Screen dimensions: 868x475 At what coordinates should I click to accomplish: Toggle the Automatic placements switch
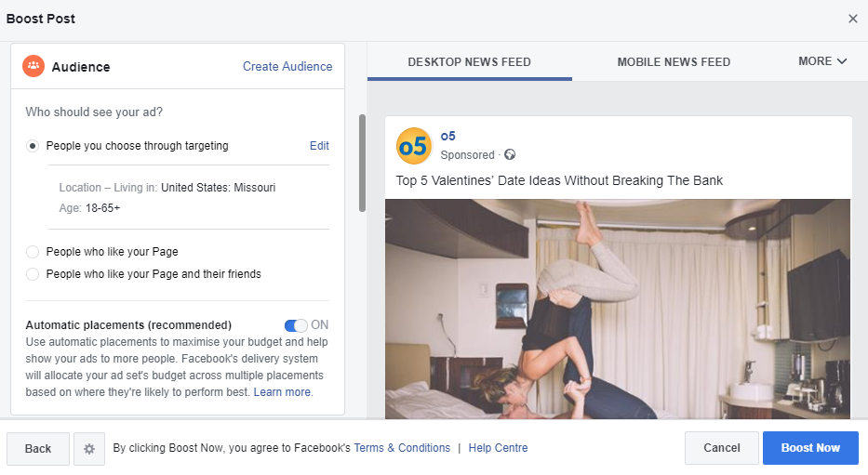(296, 325)
